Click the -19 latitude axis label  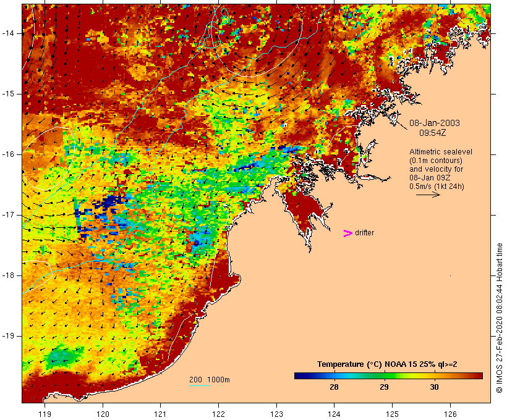[x=8, y=336]
